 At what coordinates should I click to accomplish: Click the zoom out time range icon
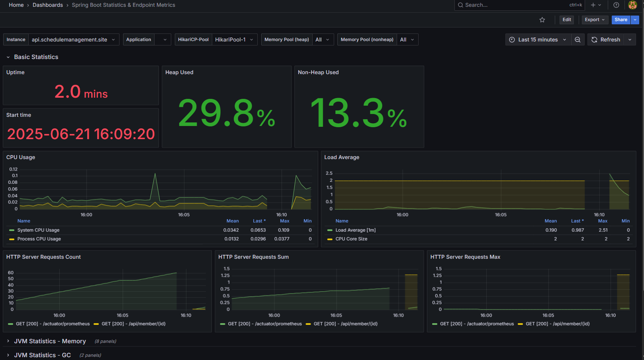577,39
